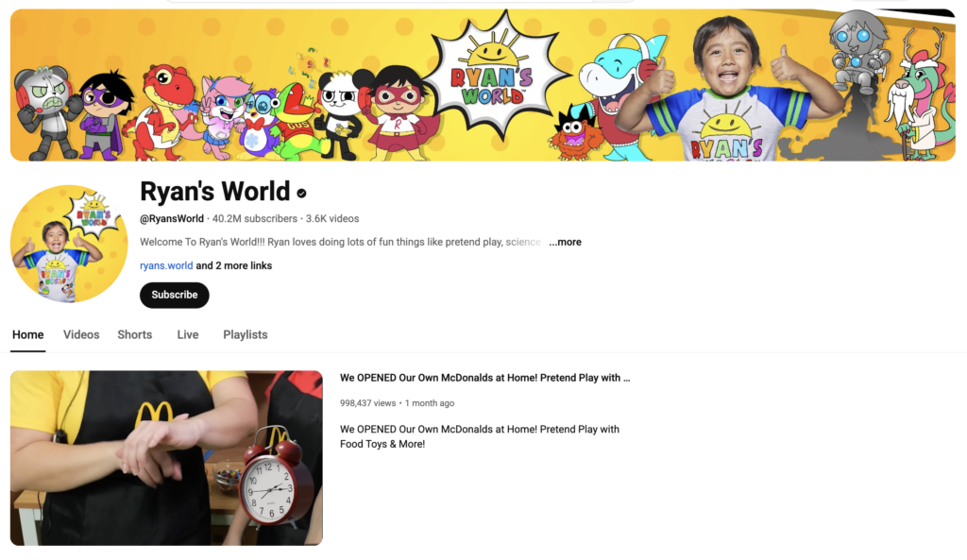Open the McDonalds at Home video title
This screenshot has height=560, width=967.
[484, 378]
